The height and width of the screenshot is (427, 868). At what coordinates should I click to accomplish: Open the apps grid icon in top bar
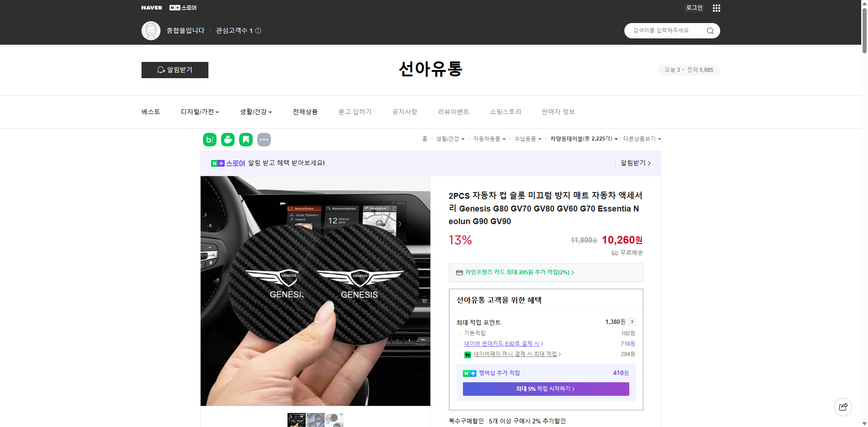tap(716, 8)
